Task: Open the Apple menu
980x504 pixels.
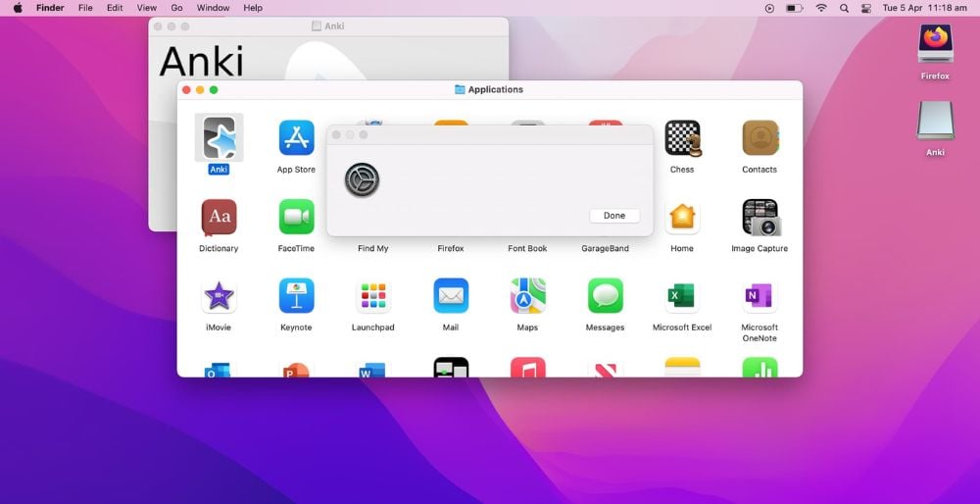Action: [18, 8]
